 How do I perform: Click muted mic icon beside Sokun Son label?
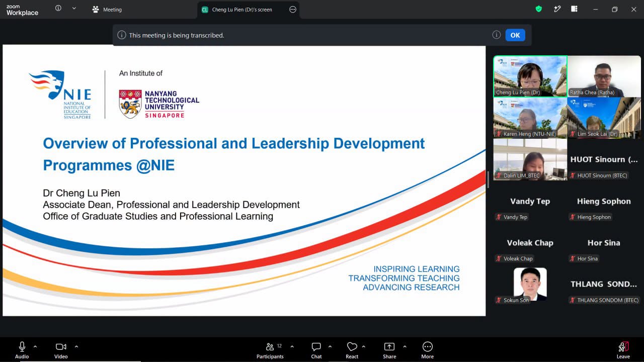499,300
